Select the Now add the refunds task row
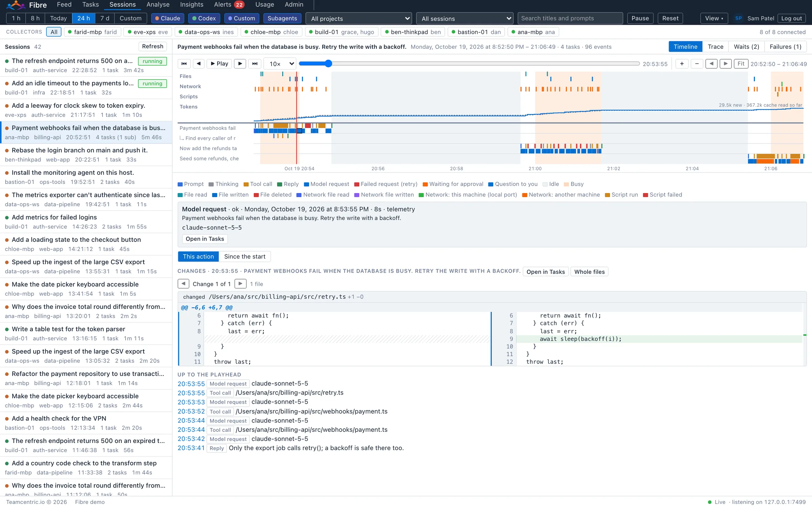Screen dimensions: 812x508 pyautogui.click(x=208, y=148)
